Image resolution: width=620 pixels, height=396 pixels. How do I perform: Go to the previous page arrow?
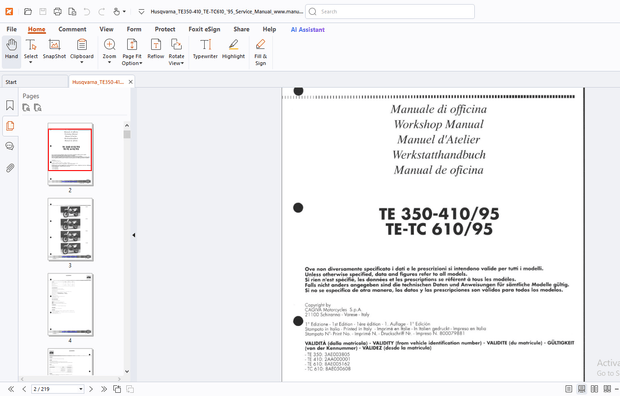(x=24, y=389)
